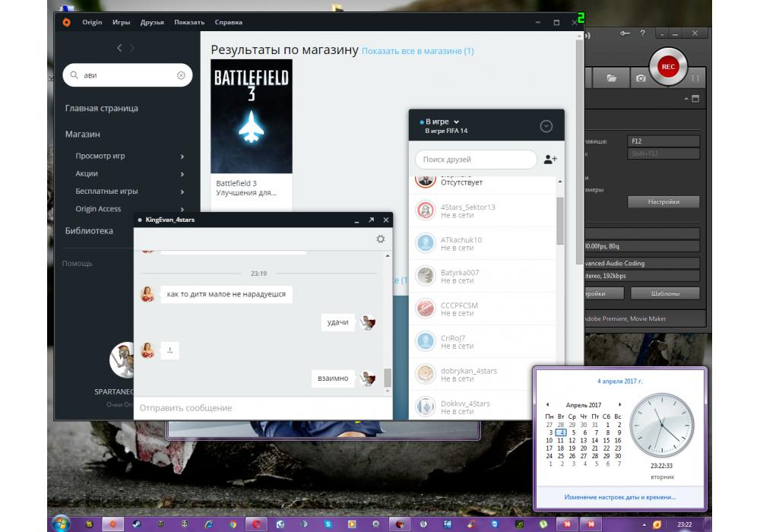760x532 pixels.
Task: Open chat settings gear icon
Action: click(381, 239)
